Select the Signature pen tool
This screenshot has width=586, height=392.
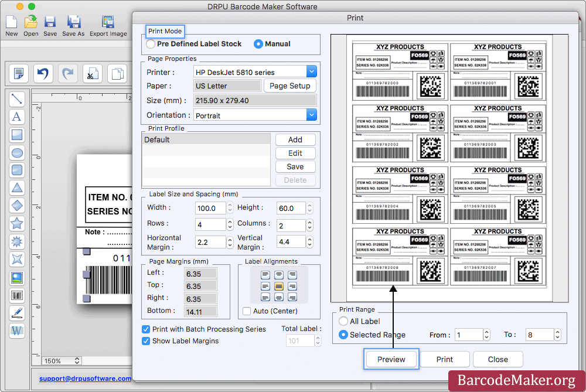coord(17,313)
